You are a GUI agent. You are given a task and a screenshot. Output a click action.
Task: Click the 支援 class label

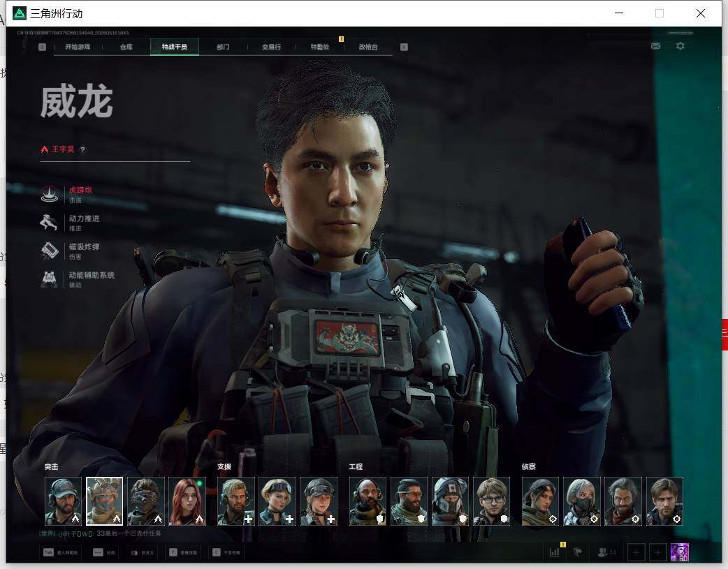(x=224, y=467)
